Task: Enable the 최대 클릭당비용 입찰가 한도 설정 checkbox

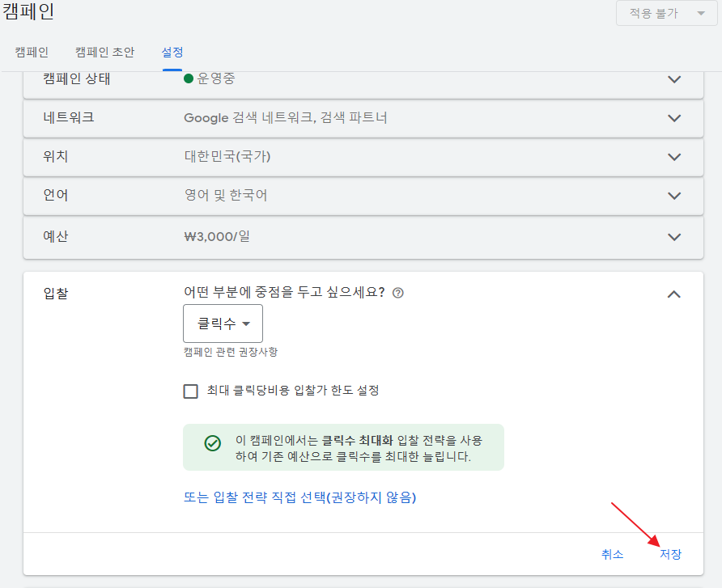Action: pos(191,391)
